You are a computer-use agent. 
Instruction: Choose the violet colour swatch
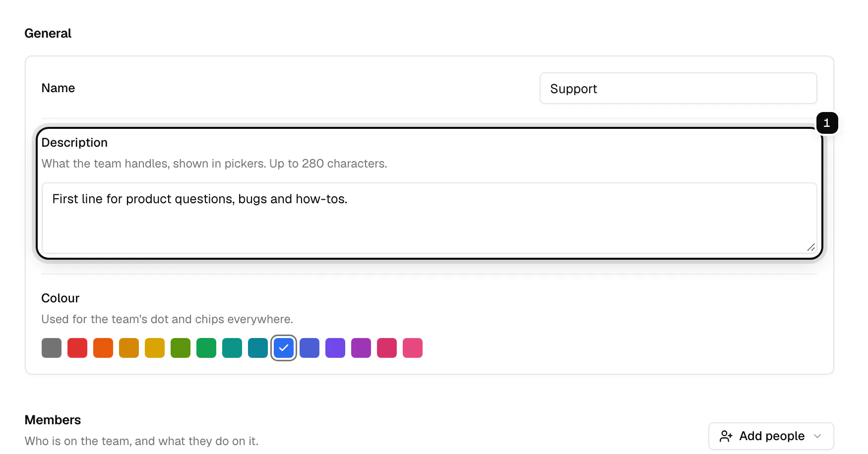click(x=335, y=348)
